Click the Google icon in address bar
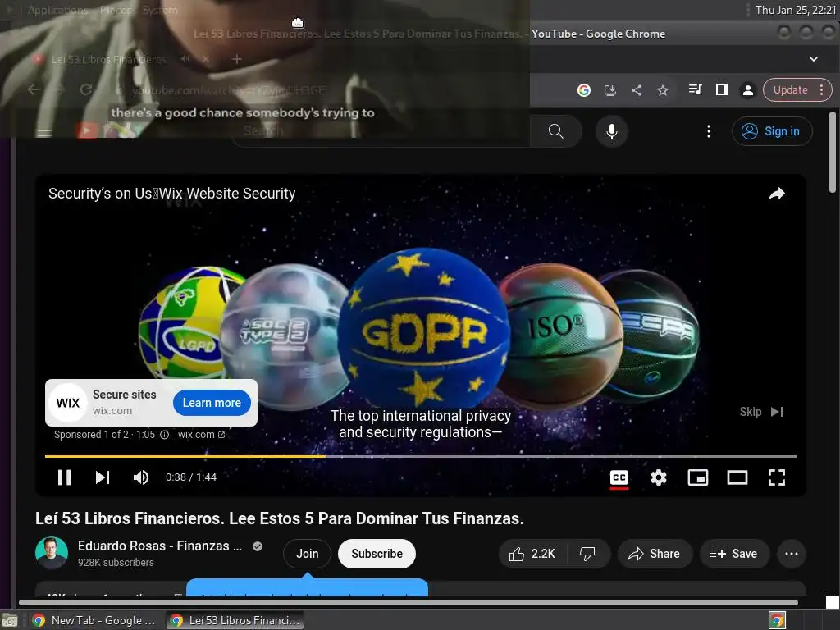This screenshot has width=840, height=630. pos(584,90)
